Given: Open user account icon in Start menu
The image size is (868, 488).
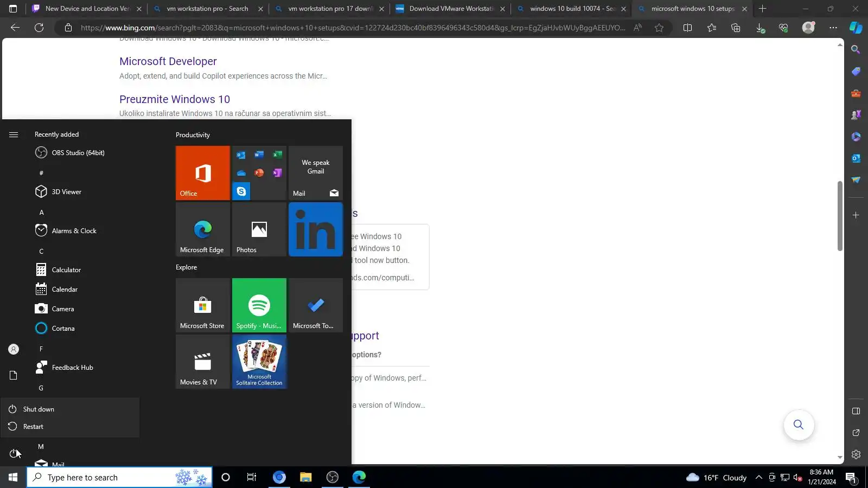Looking at the screenshot, I should (14, 349).
